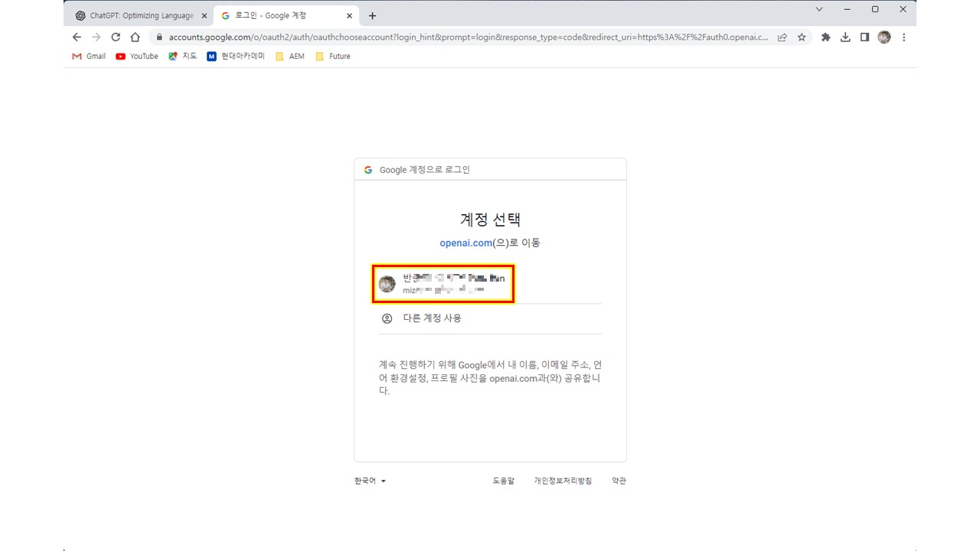Open the 도움말 help link
Image resolution: width=980 pixels, height=551 pixels.
(504, 481)
